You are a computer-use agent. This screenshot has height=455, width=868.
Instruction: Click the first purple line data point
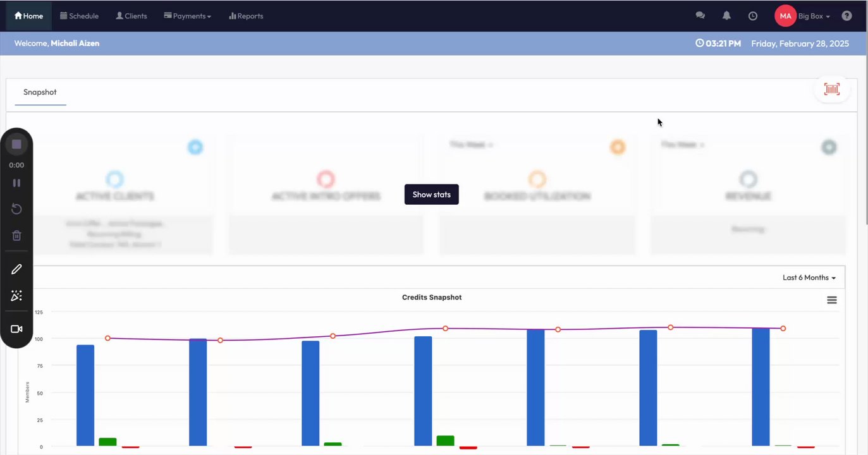click(x=107, y=338)
